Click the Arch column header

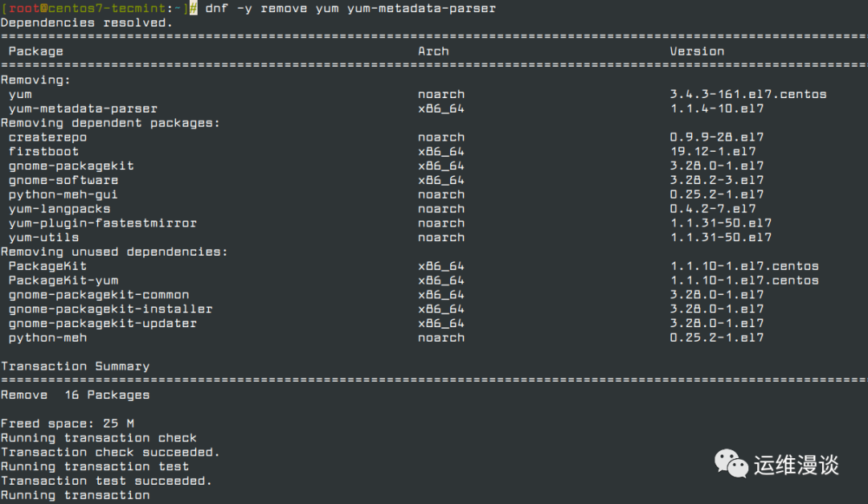(x=433, y=51)
